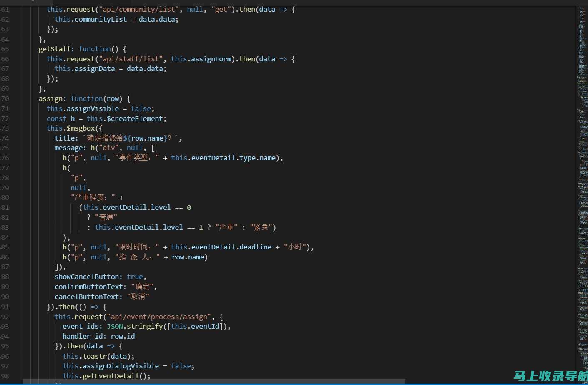
Task: Click this.eventDetail.type.name expression
Action: (224, 158)
